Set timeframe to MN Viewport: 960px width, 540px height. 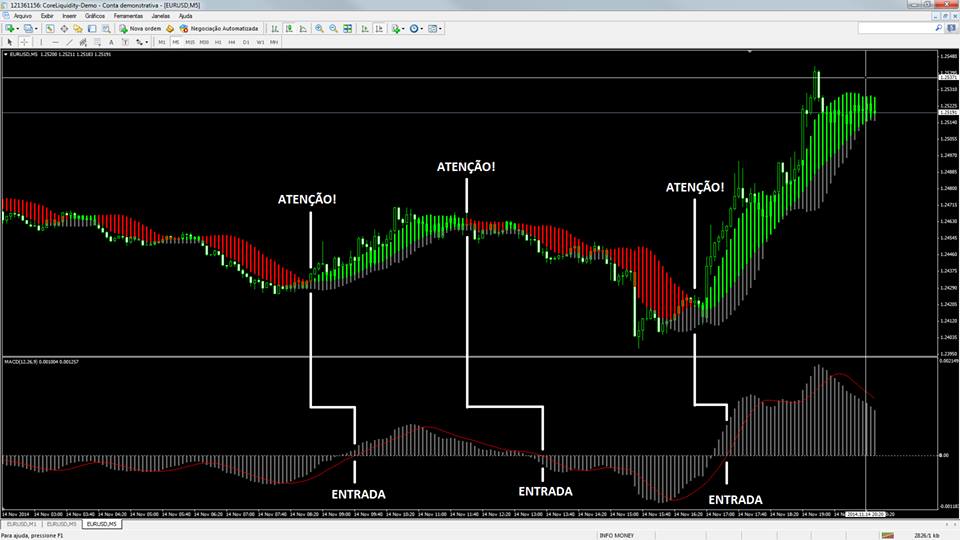[x=274, y=42]
